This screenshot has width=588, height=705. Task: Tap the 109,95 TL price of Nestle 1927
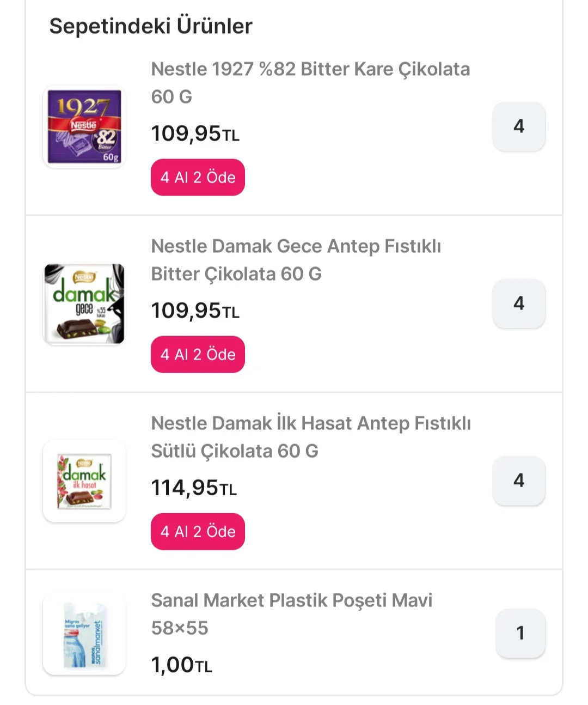coord(195,133)
